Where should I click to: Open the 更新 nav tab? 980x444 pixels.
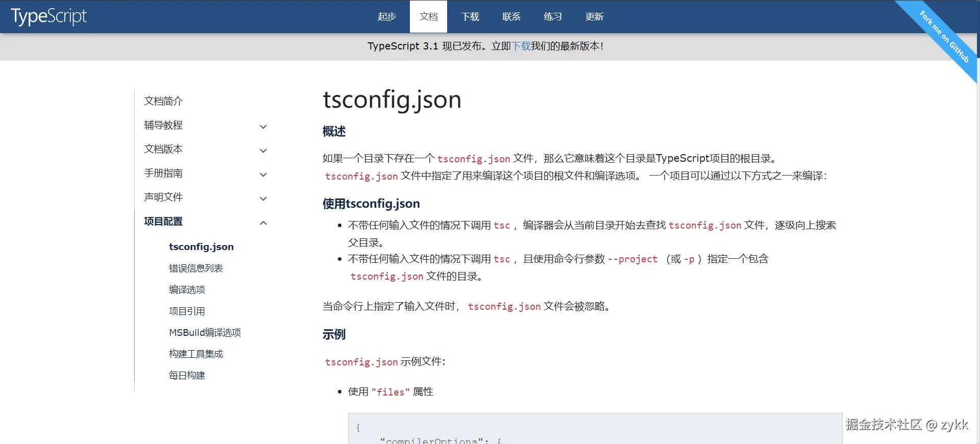pyautogui.click(x=595, y=17)
